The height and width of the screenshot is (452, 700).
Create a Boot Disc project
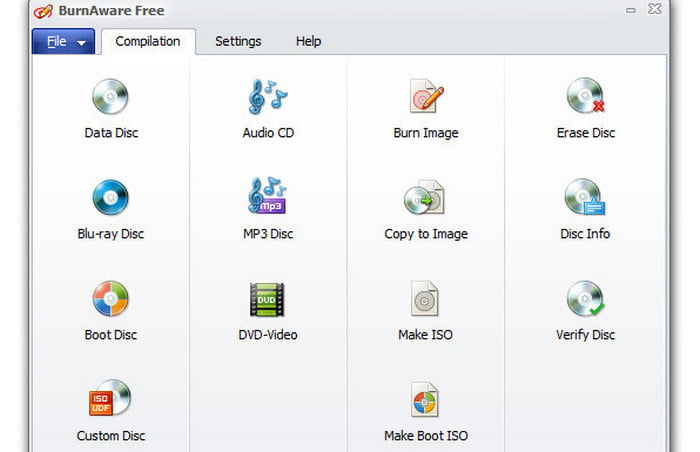[x=110, y=310]
